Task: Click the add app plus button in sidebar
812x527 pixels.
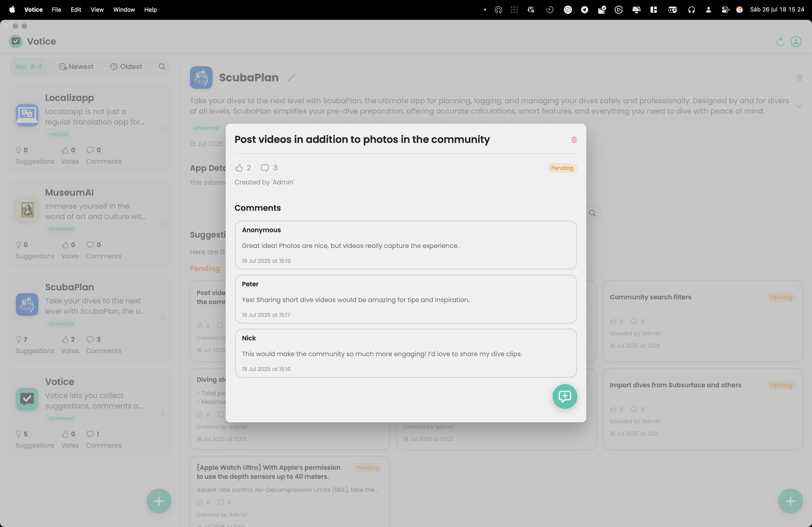Action: (x=159, y=501)
